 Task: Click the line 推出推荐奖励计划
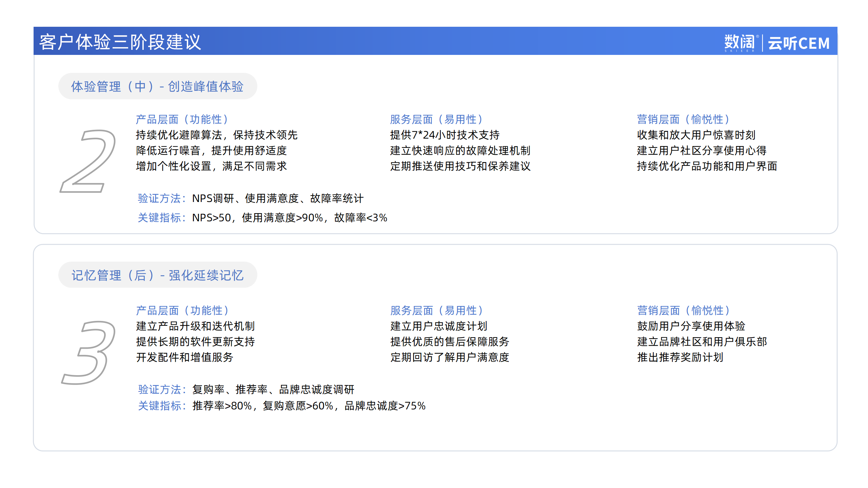point(680,357)
